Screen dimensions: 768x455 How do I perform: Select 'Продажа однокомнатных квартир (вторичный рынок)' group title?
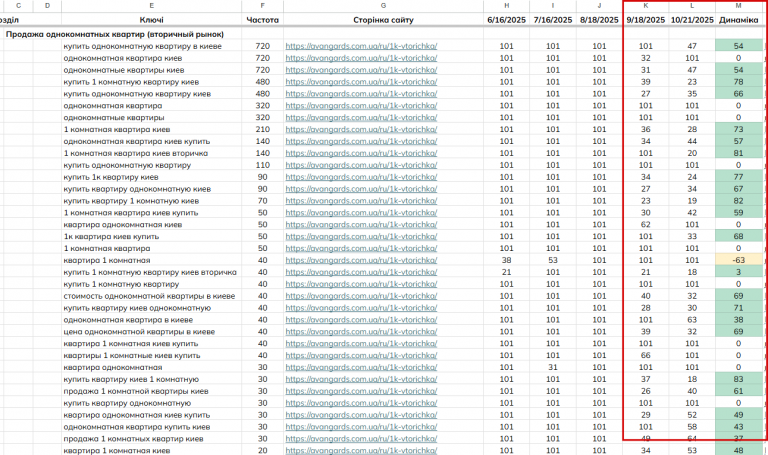pos(115,34)
